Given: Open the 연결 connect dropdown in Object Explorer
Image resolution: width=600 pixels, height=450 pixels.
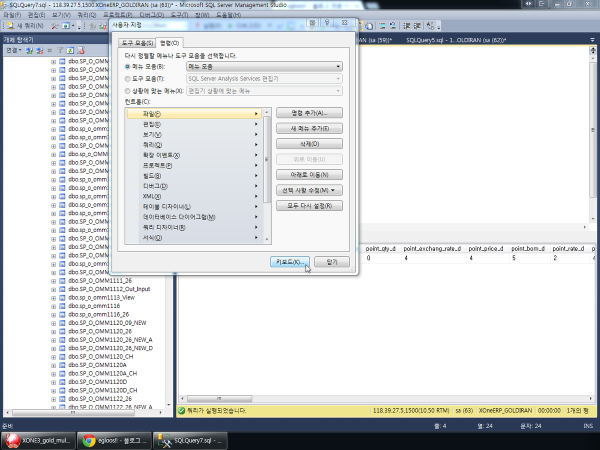Looking at the screenshot, I should click(x=14, y=50).
